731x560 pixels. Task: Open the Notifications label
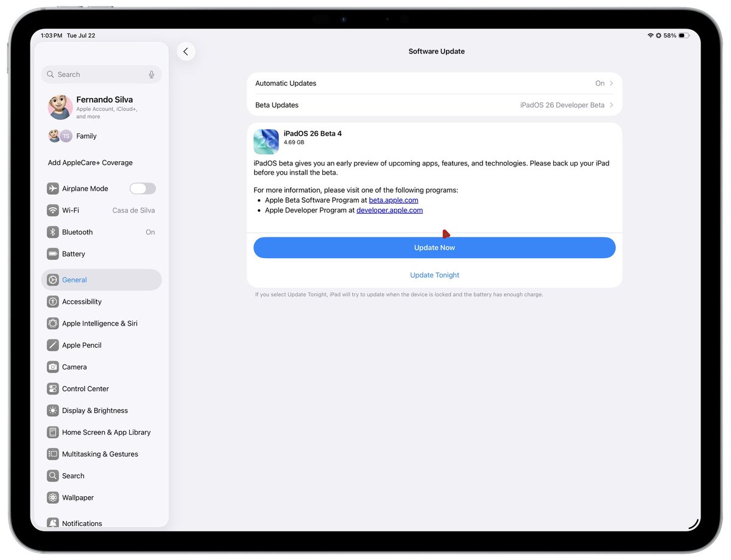(x=82, y=523)
